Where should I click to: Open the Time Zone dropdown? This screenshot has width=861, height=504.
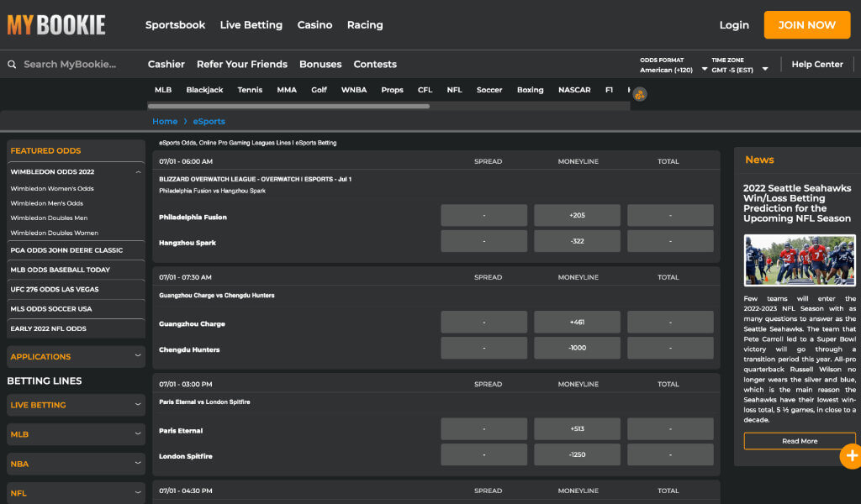740,65
